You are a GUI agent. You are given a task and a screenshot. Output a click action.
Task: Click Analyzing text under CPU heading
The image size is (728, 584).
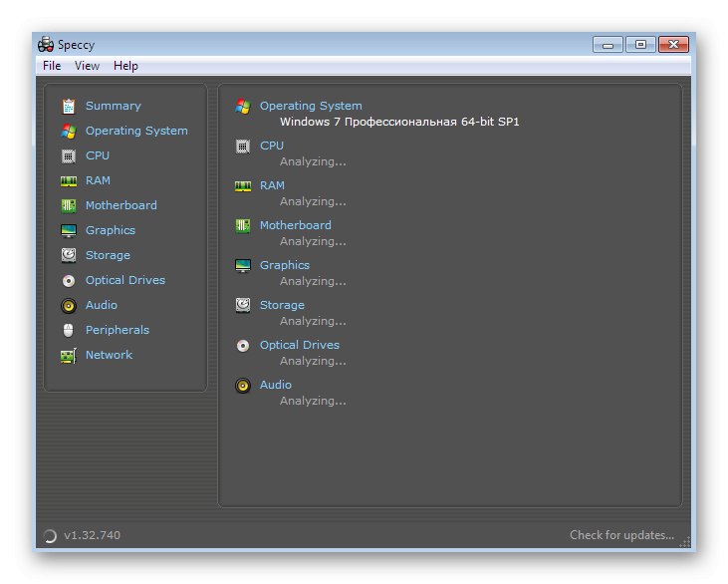pos(313,162)
